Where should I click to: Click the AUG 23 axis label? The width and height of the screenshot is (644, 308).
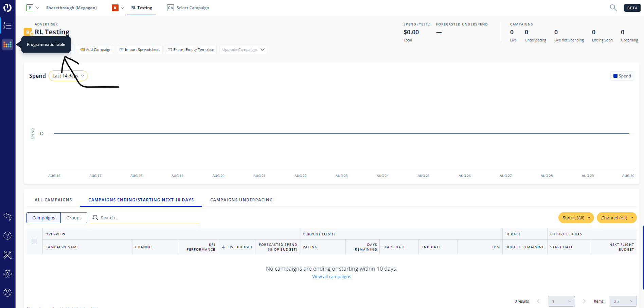pos(341,176)
